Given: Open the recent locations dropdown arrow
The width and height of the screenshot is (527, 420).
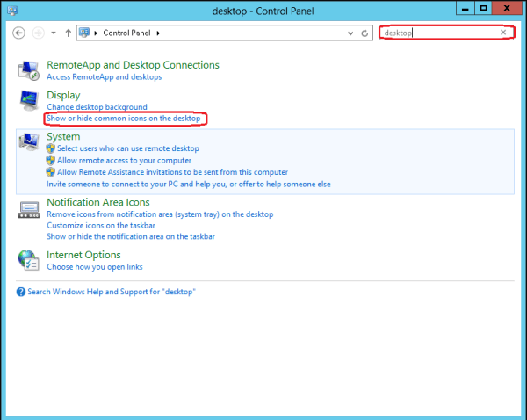Looking at the screenshot, I should pyautogui.click(x=54, y=33).
